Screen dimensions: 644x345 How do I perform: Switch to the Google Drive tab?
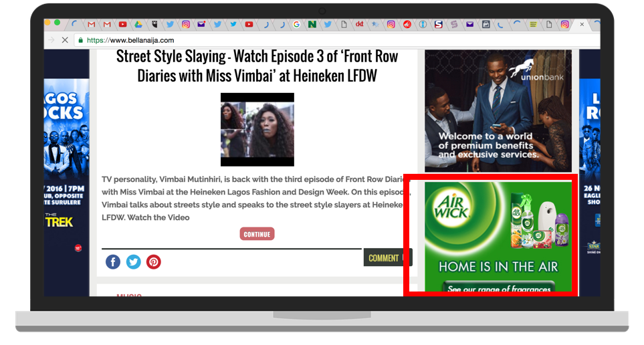pos(138,24)
